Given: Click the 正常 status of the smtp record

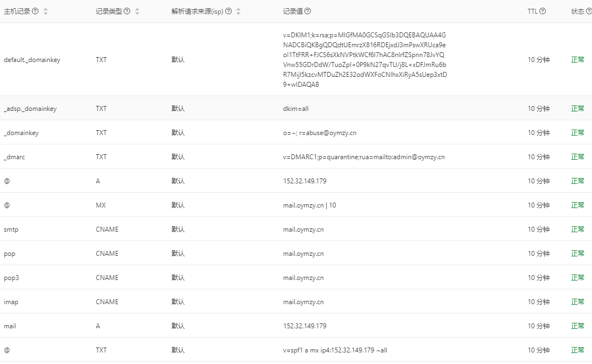Looking at the screenshot, I should click(577, 229).
